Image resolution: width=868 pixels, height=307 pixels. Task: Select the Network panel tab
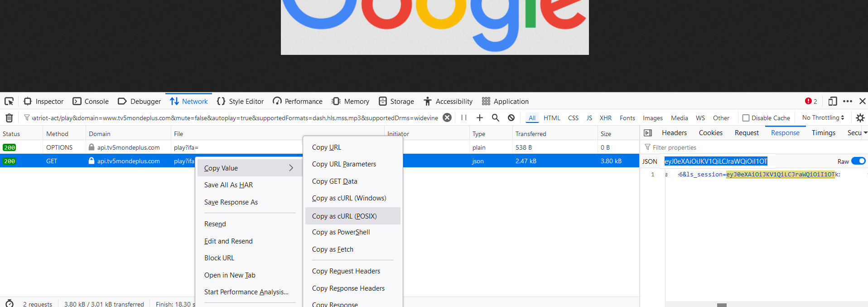(188, 101)
